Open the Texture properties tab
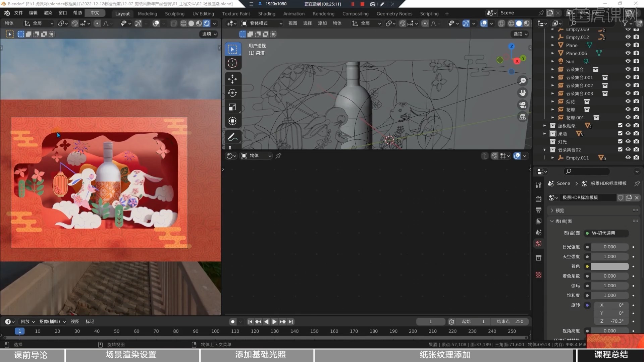The image size is (644, 362). click(x=539, y=275)
